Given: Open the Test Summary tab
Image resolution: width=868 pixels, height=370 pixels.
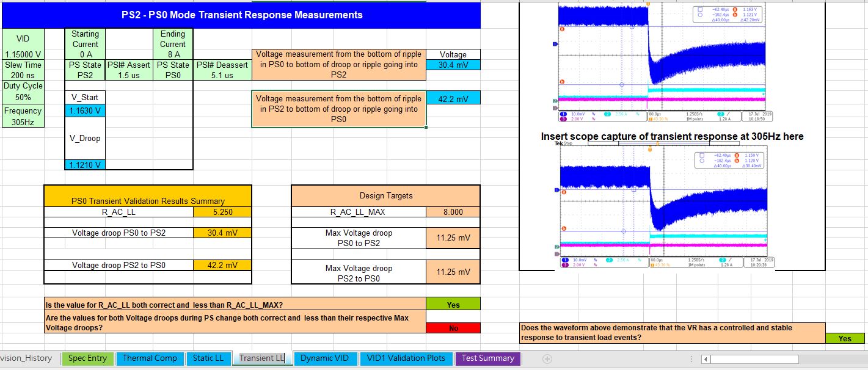Looking at the screenshot, I should point(488,358).
